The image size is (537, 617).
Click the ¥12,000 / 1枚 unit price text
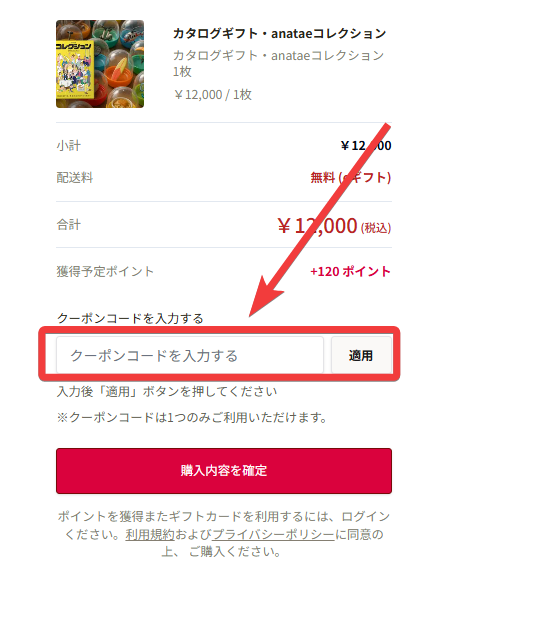click(212, 95)
